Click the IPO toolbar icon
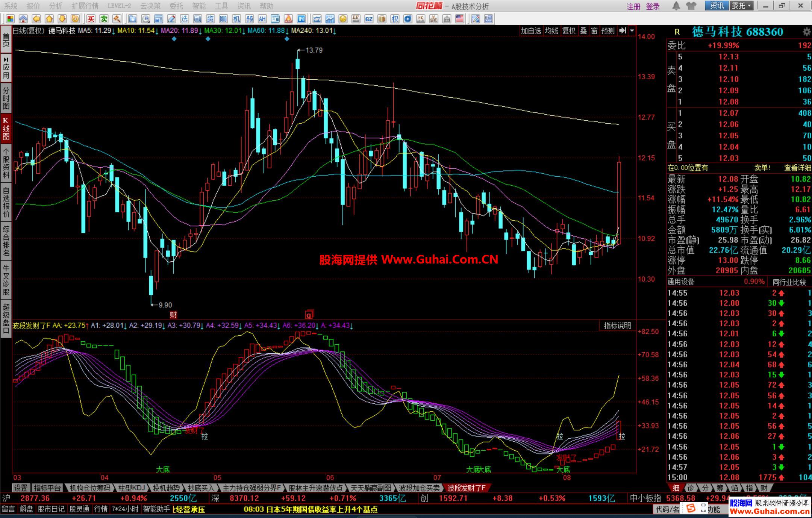 click(x=301, y=19)
